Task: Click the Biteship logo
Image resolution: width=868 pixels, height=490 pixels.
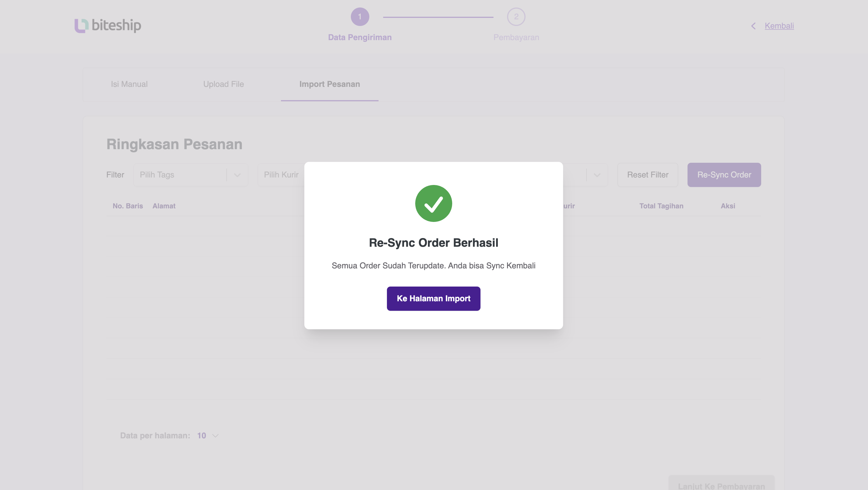Action: click(x=107, y=26)
